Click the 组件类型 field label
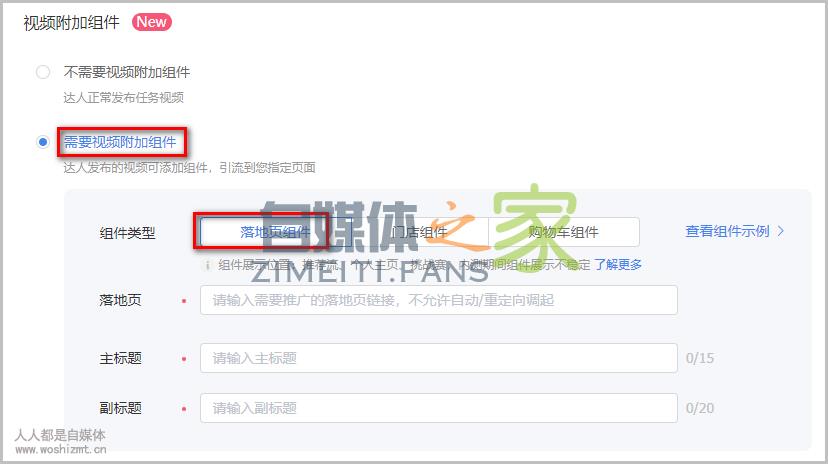 click(x=127, y=233)
